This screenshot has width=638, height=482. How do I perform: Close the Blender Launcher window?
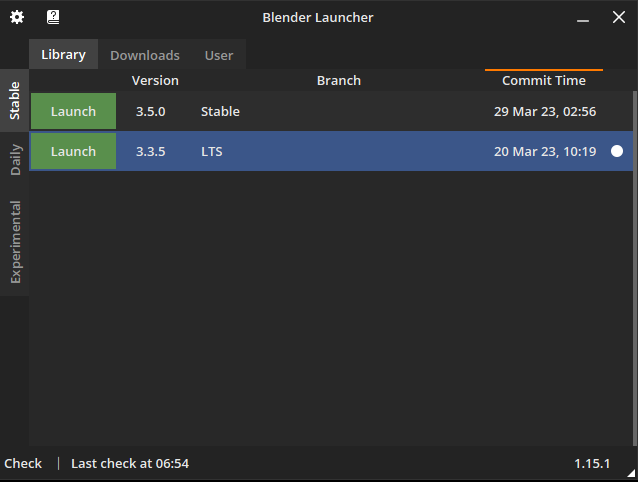(618, 17)
